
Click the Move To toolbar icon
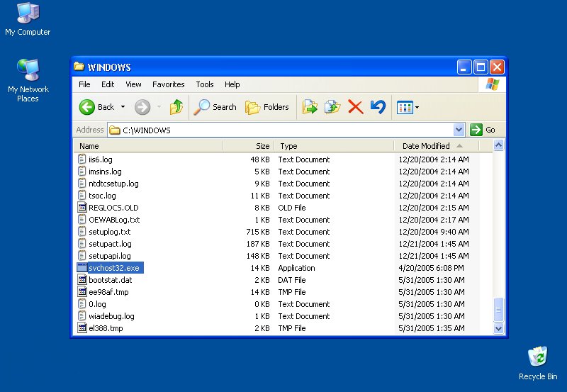310,107
